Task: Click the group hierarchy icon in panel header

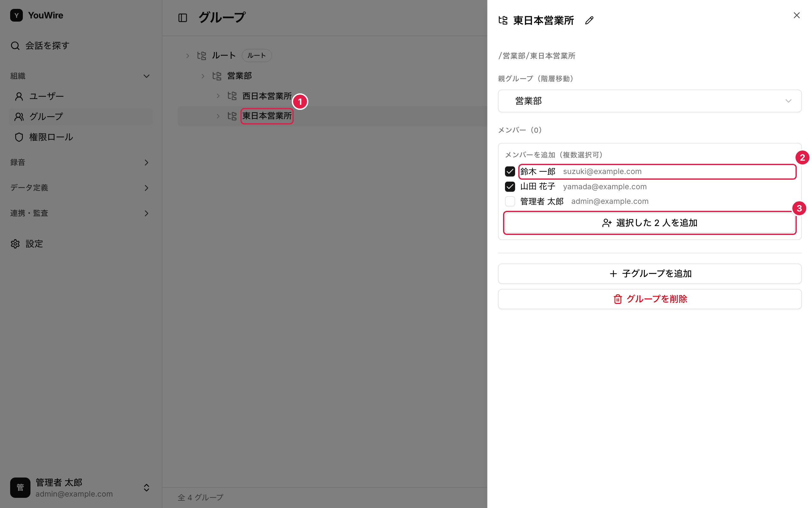Action: (503, 21)
